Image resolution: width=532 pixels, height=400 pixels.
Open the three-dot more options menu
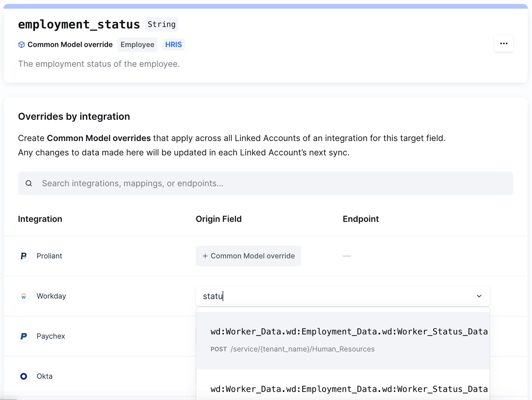tap(504, 44)
